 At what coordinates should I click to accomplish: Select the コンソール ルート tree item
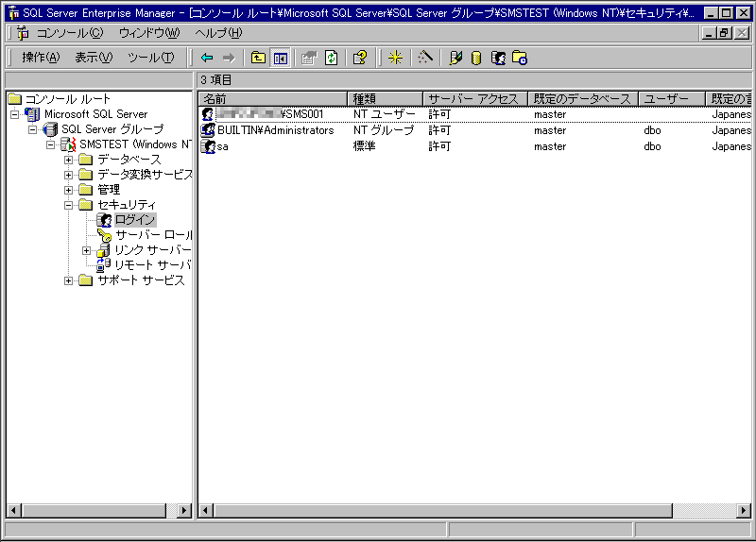67,99
